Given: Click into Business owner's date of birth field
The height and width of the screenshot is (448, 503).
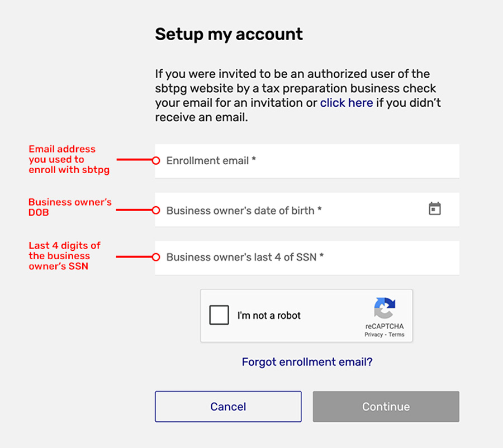Looking at the screenshot, I should point(291,211).
